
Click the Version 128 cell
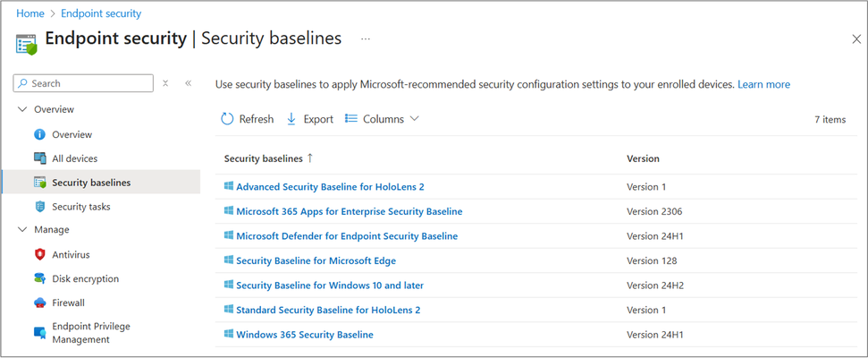[x=652, y=260]
